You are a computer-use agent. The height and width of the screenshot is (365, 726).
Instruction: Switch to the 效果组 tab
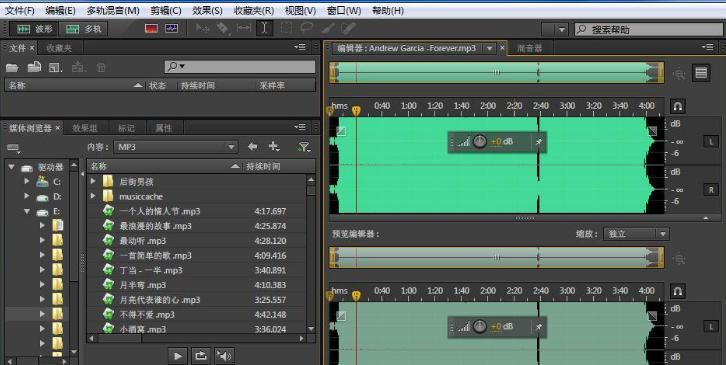[85, 128]
